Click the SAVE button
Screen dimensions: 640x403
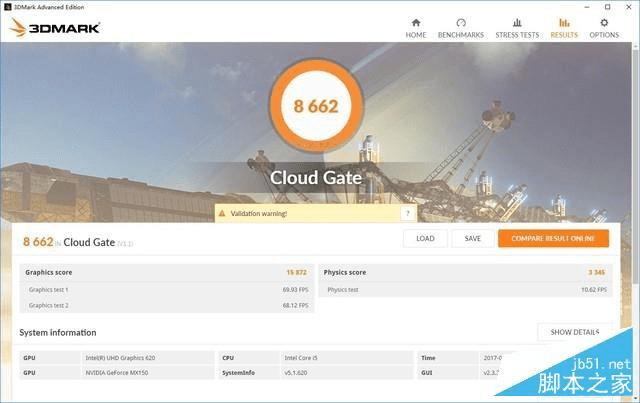473,238
